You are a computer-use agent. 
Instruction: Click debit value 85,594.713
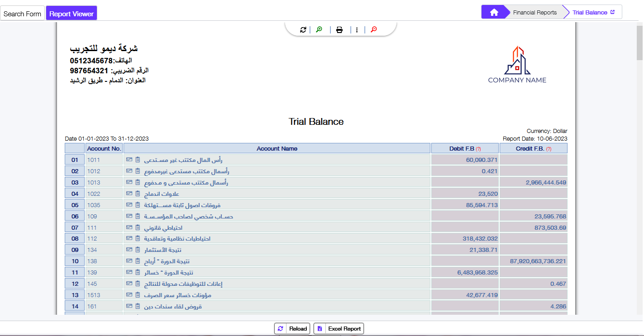(x=482, y=205)
